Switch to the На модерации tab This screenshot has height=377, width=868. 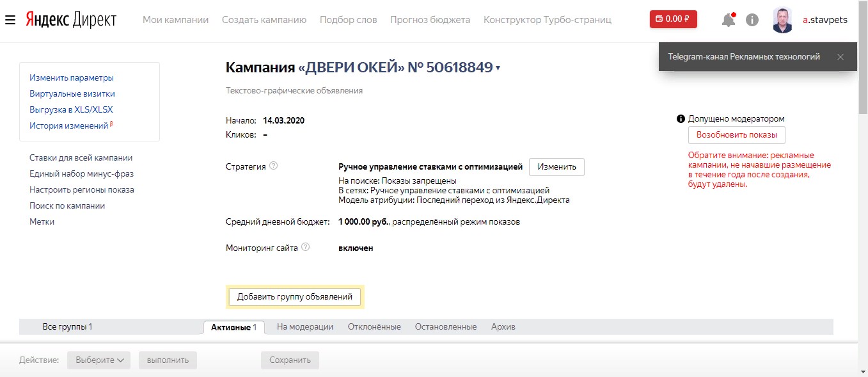point(305,327)
